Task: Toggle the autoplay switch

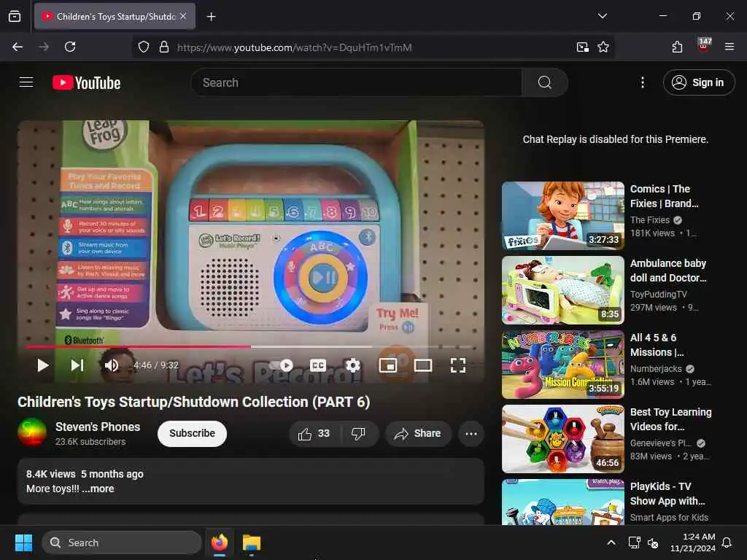Action: click(281, 365)
